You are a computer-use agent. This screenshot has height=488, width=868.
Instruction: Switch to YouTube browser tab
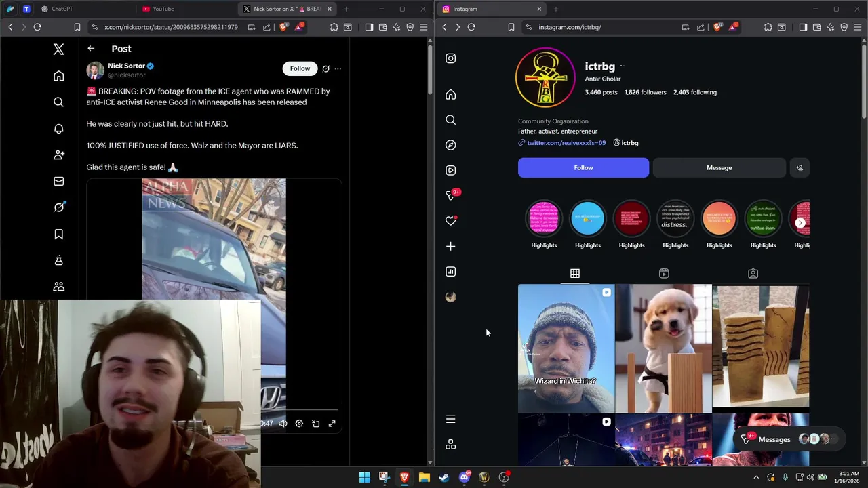[x=163, y=9]
